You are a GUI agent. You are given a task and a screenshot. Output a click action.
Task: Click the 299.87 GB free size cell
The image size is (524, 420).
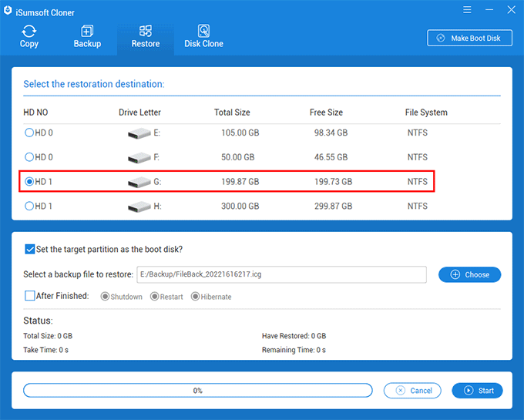333,206
